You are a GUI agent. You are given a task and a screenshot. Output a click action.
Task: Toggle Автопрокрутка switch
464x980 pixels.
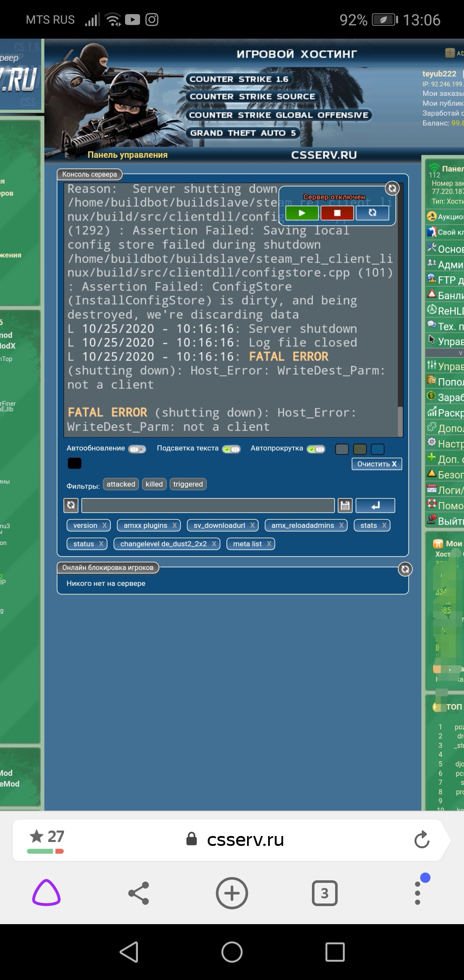point(316,449)
